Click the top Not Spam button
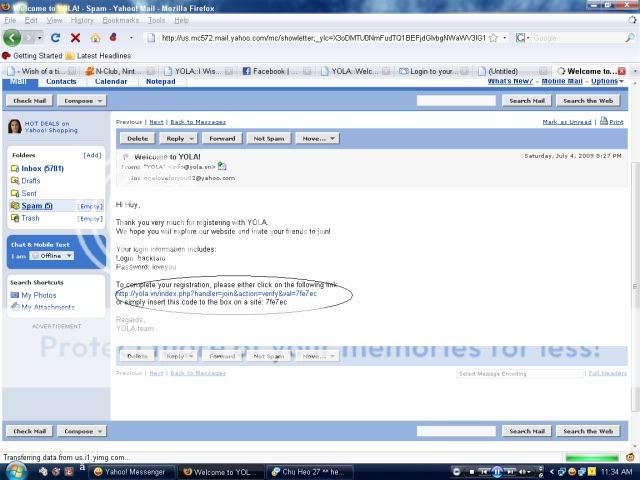Viewport: 640px width, 480px height. (269, 139)
